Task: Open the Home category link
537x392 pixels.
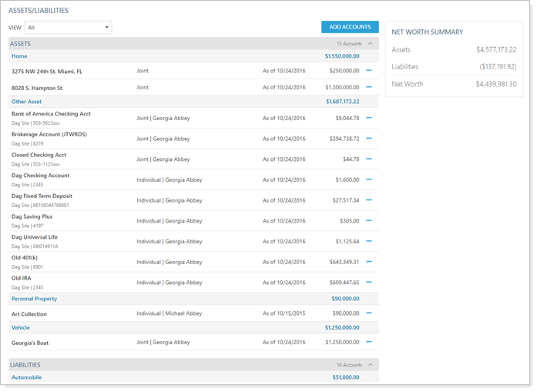Action: 19,56
